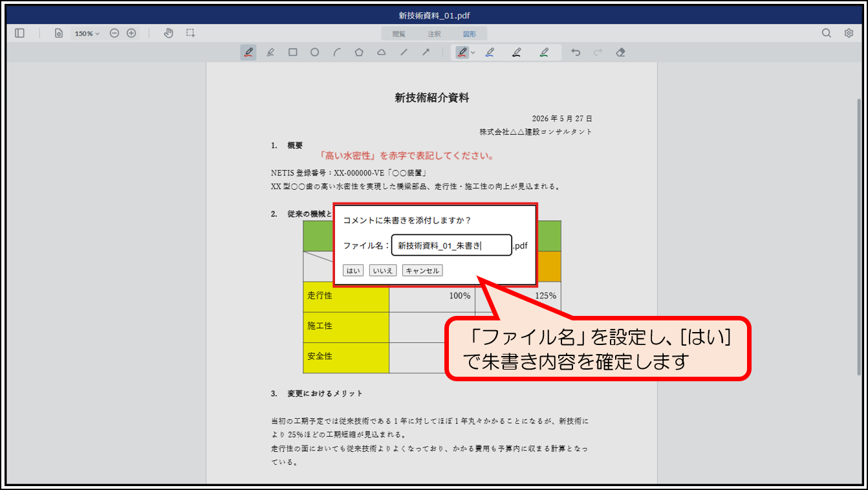Open the search magnifier icon
Image resolution: width=868 pixels, height=490 pixels.
pyautogui.click(x=827, y=33)
